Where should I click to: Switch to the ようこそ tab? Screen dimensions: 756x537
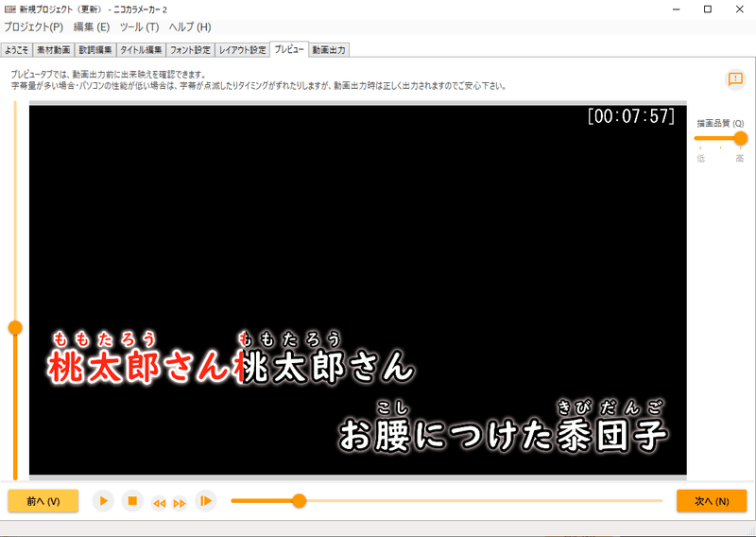[x=17, y=50]
